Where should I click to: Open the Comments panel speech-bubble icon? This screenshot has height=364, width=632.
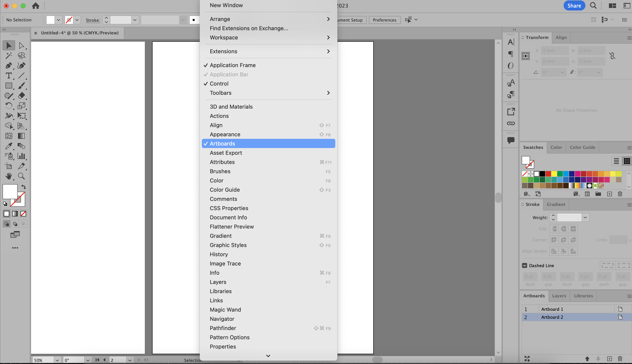(x=511, y=140)
